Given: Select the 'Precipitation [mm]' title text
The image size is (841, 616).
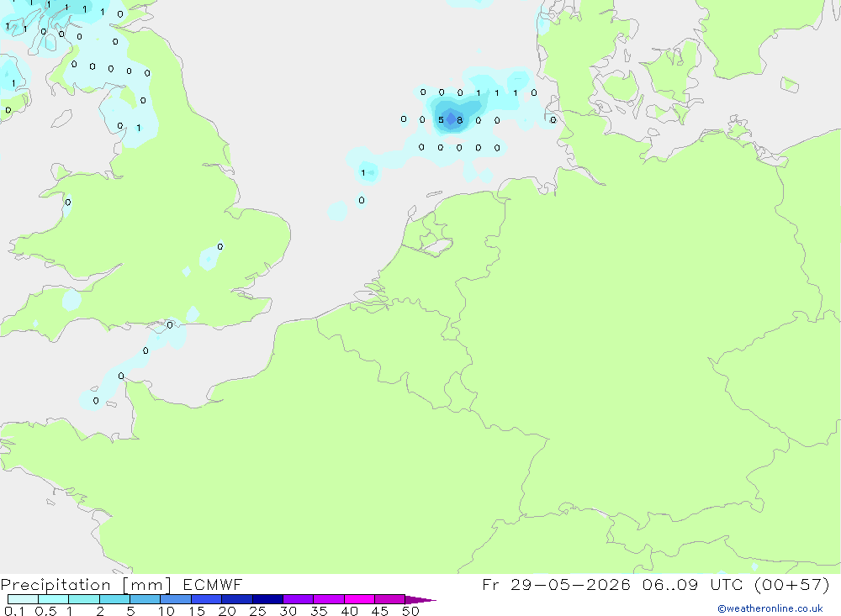Looking at the screenshot, I should (x=86, y=585).
